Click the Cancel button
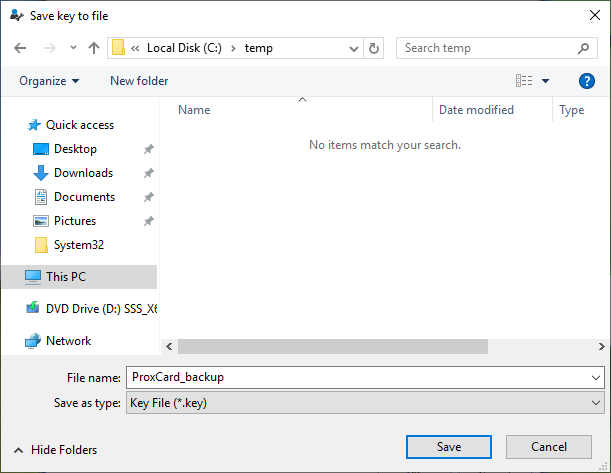Image resolution: width=611 pixels, height=473 pixels. coord(549,447)
